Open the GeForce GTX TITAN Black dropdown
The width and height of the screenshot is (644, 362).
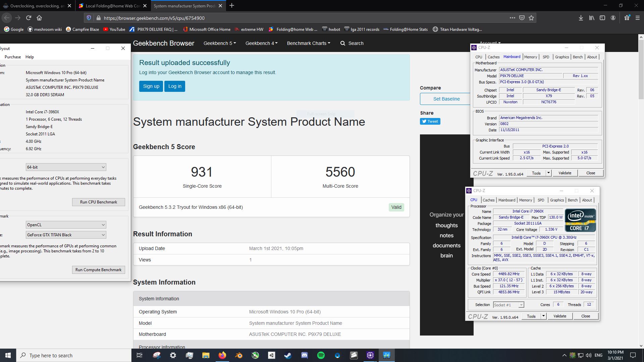(x=66, y=235)
